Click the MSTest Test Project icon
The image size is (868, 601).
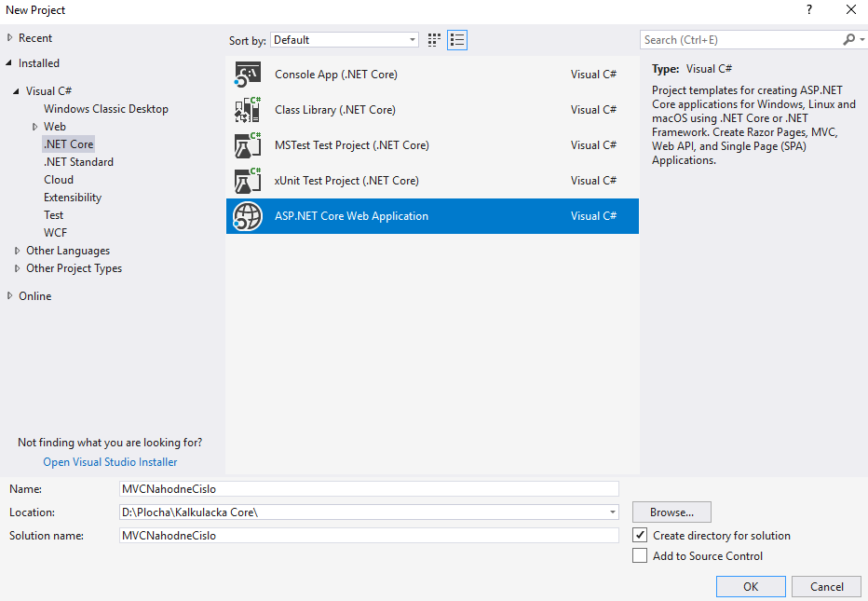pos(247,146)
